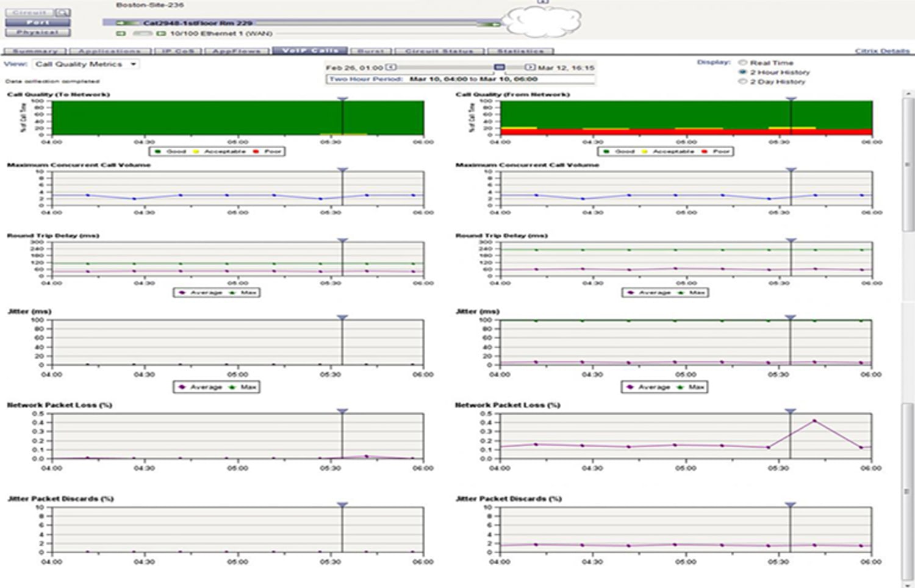Click the magnifier search icon beside Circuit
Viewport: 915px width, 588px height.
63,12
